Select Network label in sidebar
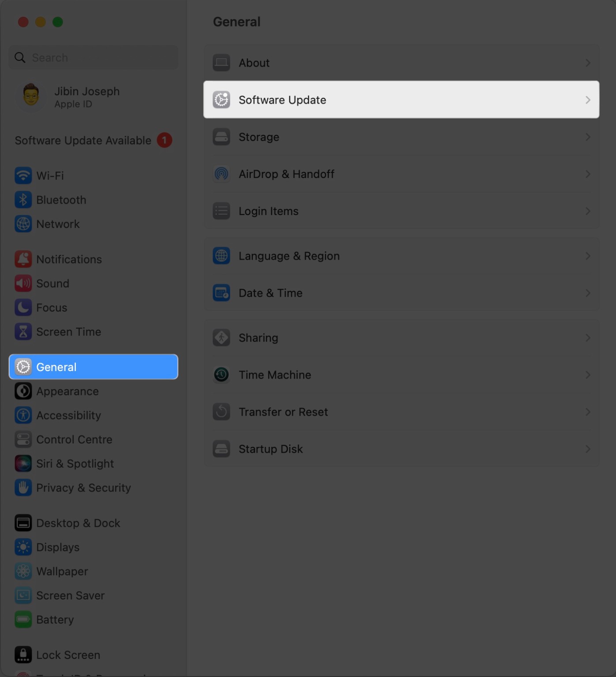Image resolution: width=616 pixels, height=677 pixels. [x=58, y=224]
